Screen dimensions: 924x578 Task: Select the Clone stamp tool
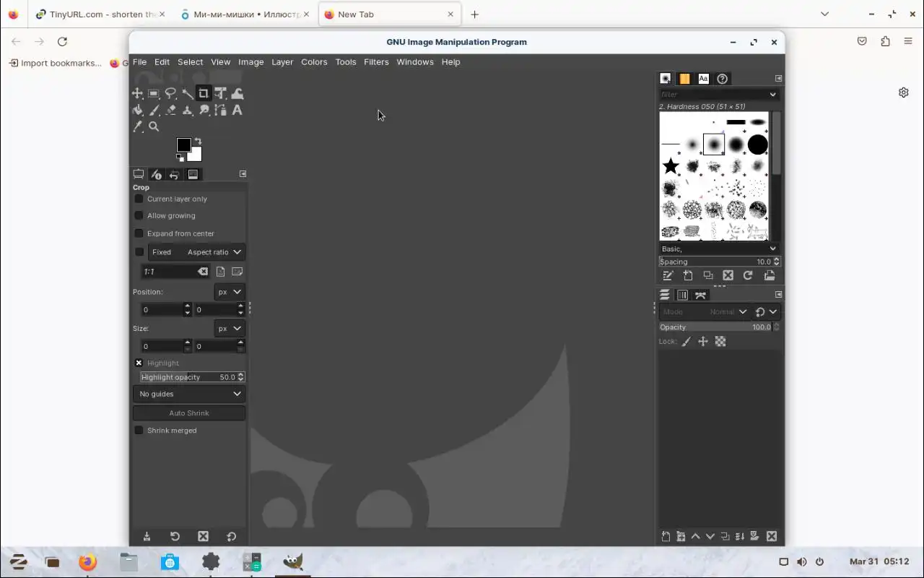point(187,110)
